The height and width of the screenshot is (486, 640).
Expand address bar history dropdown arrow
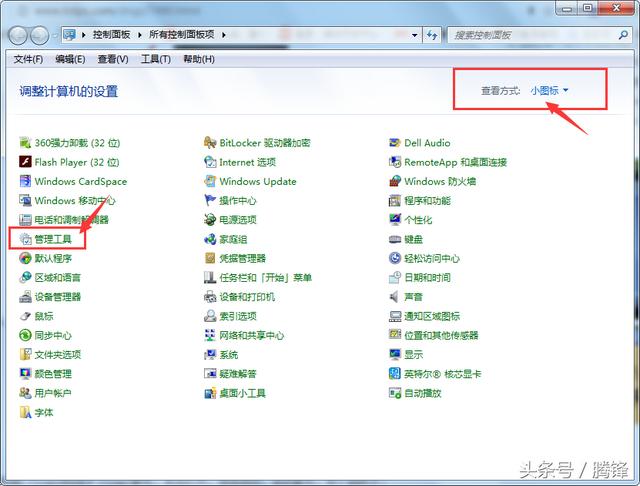click(x=414, y=35)
